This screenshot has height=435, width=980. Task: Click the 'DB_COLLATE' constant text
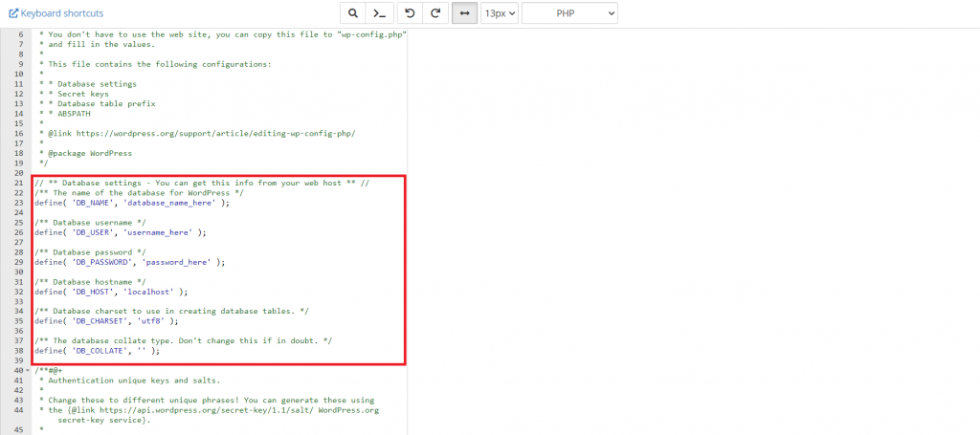[101, 351]
